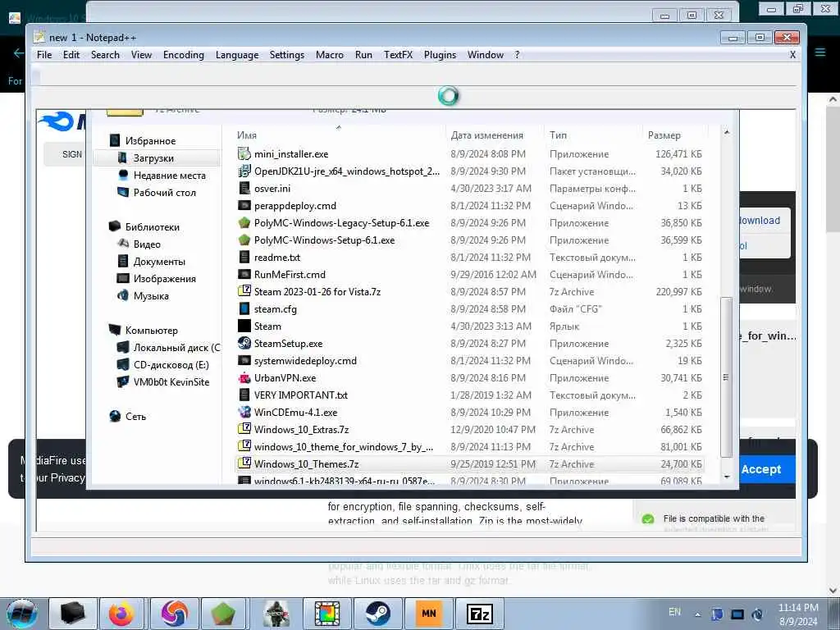Open the Search menu in Notepad++

tap(105, 55)
